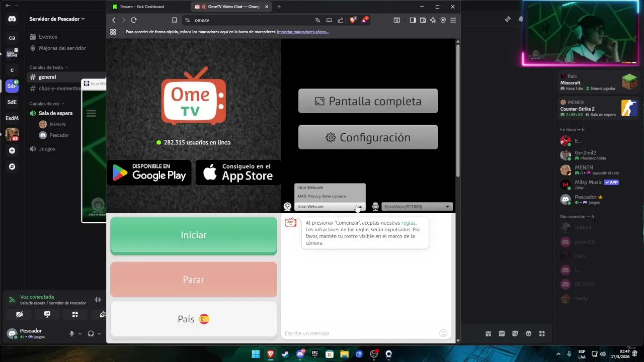Open the CSG Skins server icon
Viewport: 644px width, 362px height.
(x=12, y=53)
